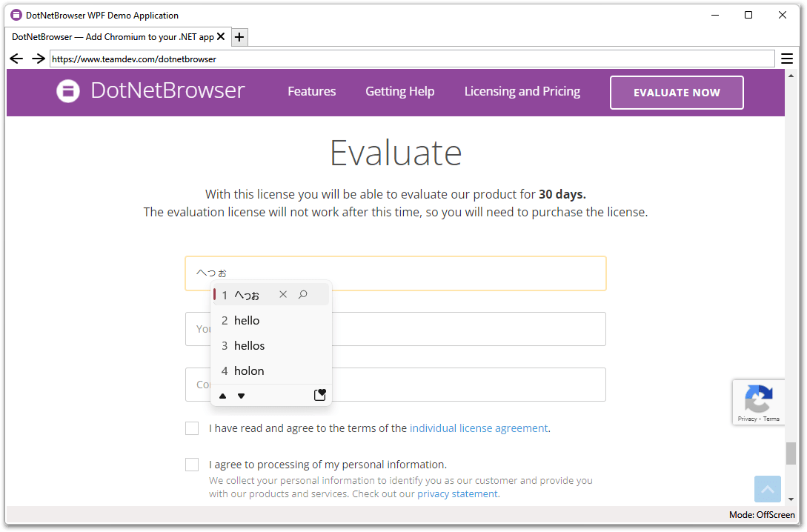Open Licensing and Pricing page
The image size is (807, 532).
pyautogui.click(x=522, y=91)
